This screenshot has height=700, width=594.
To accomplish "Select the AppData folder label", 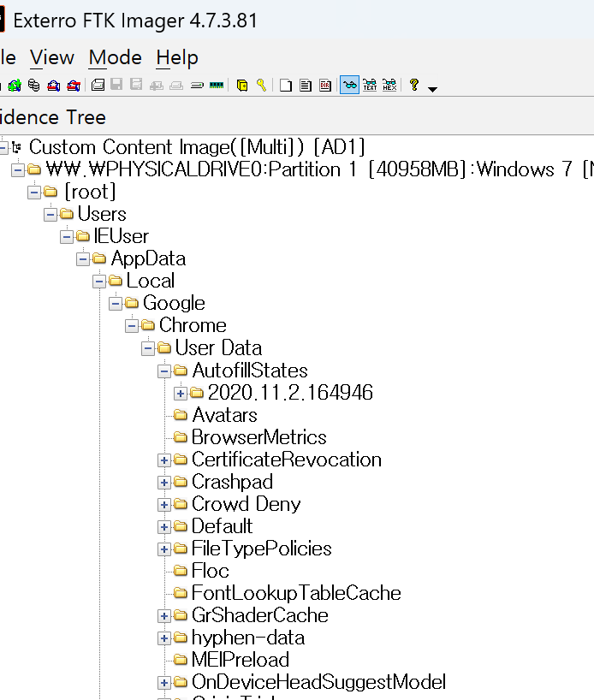I will [x=148, y=258].
